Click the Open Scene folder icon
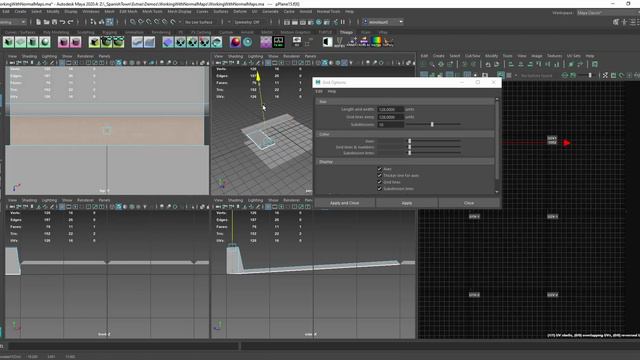Screen dimensions: 640x360 click(46, 22)
